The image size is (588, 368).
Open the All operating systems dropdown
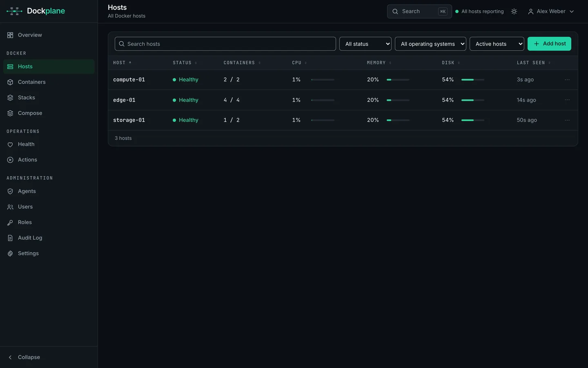(x=430, y=44)
